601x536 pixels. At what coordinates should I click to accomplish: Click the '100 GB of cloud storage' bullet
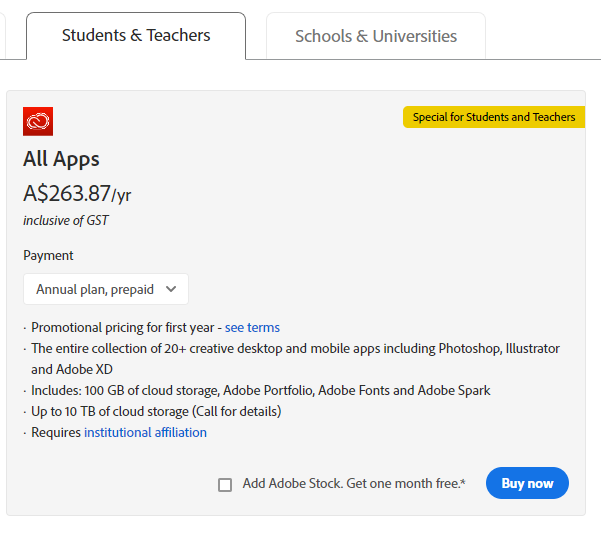click(x=260, y=391)
